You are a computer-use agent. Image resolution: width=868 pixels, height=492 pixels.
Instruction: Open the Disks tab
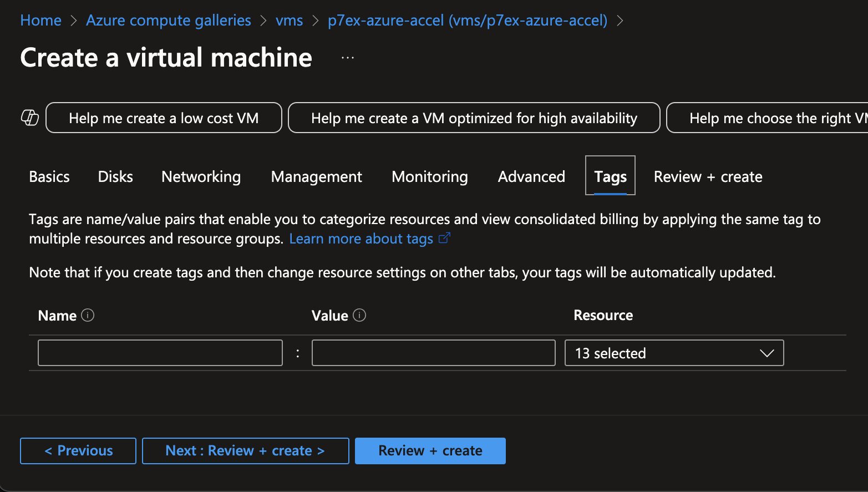click(115, 176)
